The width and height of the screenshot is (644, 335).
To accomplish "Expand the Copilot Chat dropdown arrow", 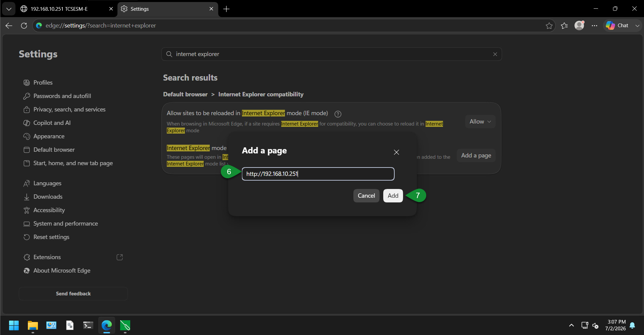I will click(637, 26).
